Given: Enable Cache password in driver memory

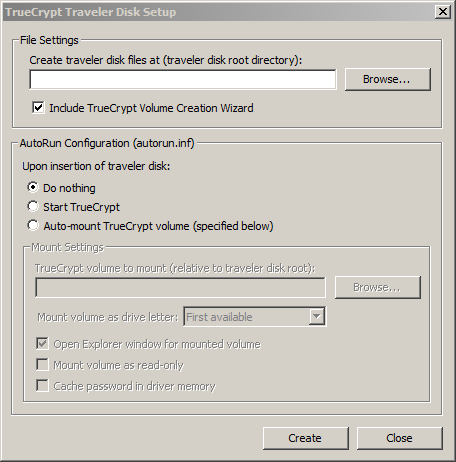Looking at the screenshot, I should point(42,385).
